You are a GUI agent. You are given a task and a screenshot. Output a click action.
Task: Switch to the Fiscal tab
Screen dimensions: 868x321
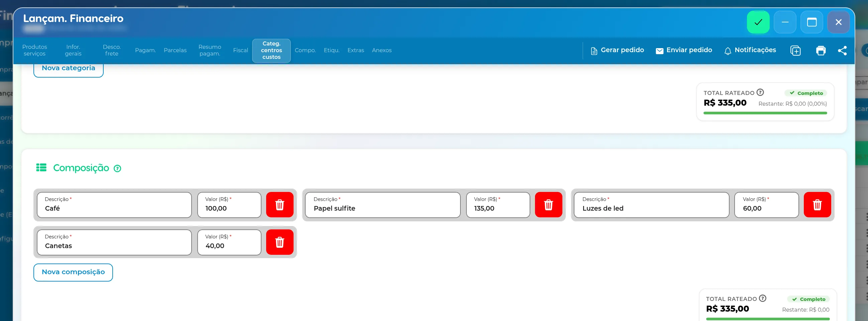pyautogui.click(x=241, y=50)
